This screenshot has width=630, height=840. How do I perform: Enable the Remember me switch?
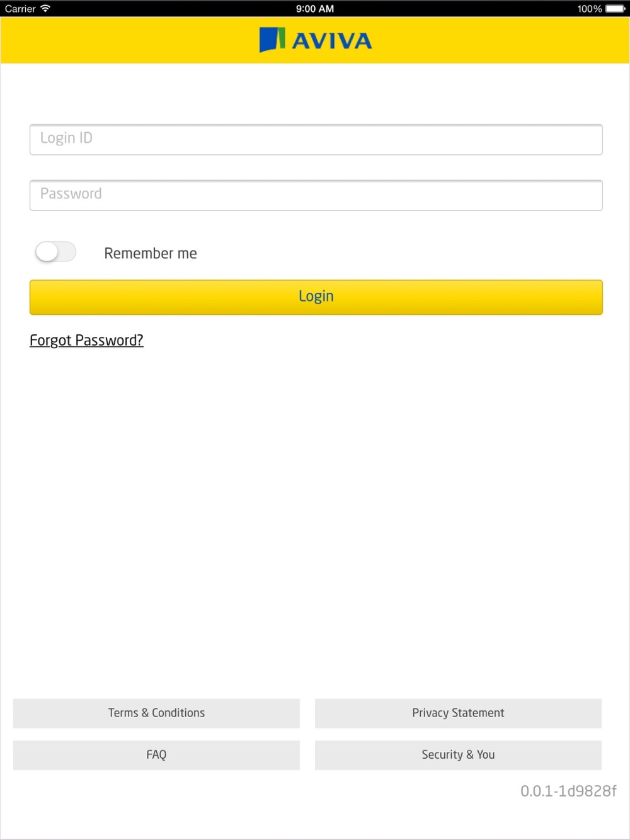coord(55,252)
